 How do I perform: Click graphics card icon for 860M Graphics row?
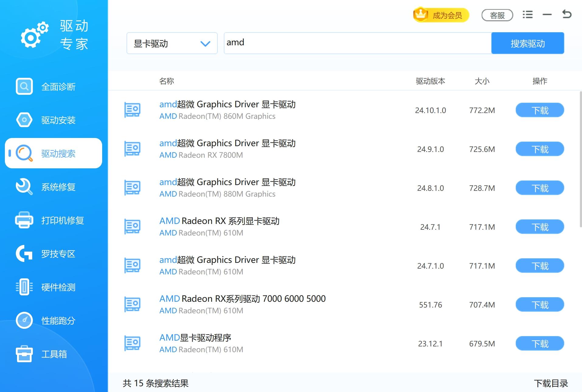[x=132, y=110]
